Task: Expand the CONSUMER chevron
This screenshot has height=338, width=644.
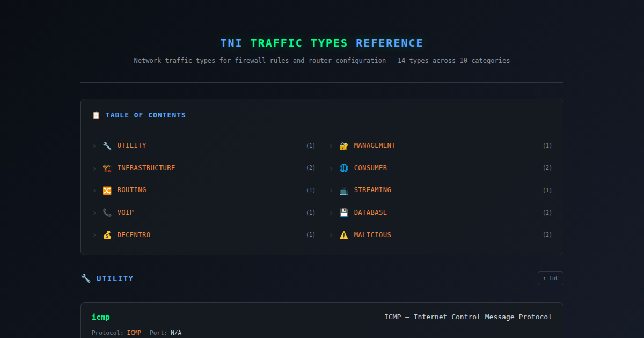Action: click(x=331, y=168)
